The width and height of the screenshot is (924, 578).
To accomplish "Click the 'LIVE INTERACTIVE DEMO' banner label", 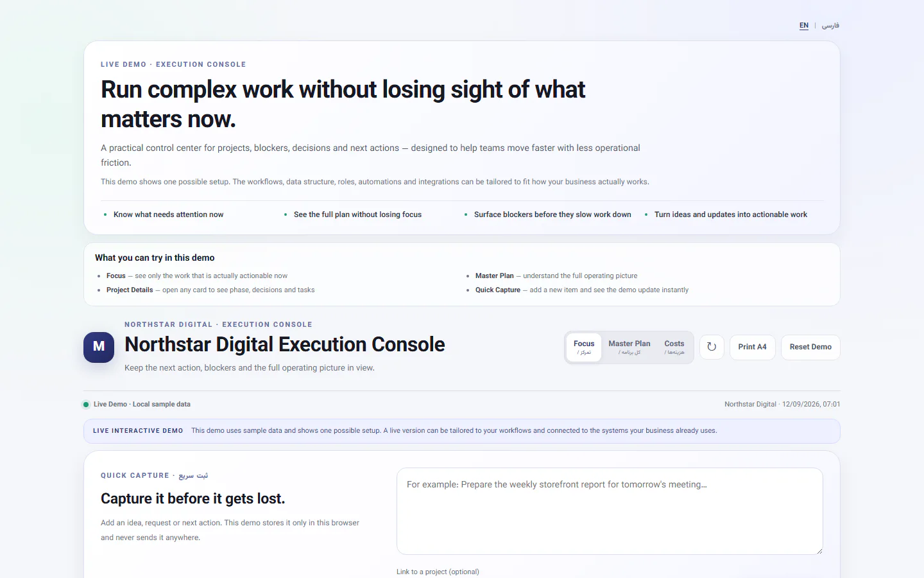I will coord(138,431).
